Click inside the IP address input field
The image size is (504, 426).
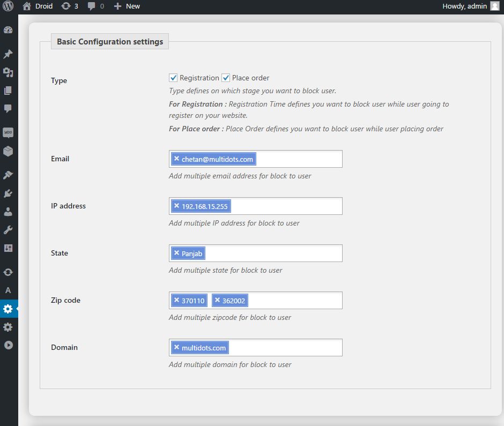click(284, 206)
